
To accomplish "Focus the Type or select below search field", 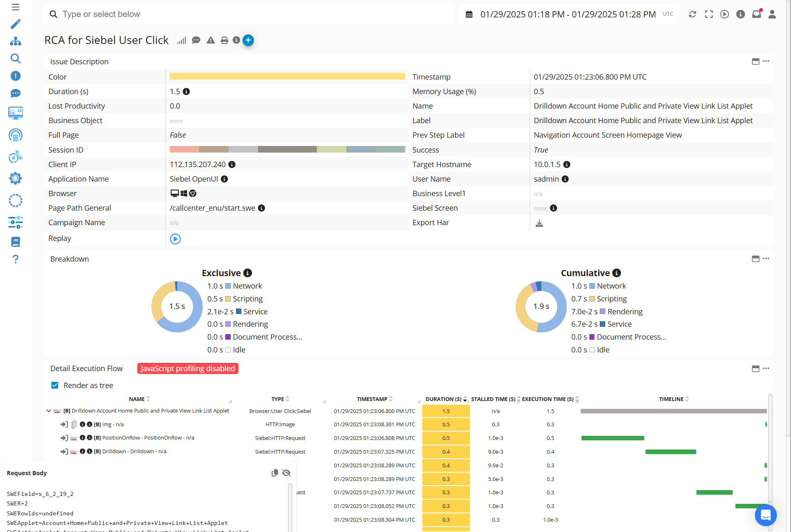I will point(248,14).
